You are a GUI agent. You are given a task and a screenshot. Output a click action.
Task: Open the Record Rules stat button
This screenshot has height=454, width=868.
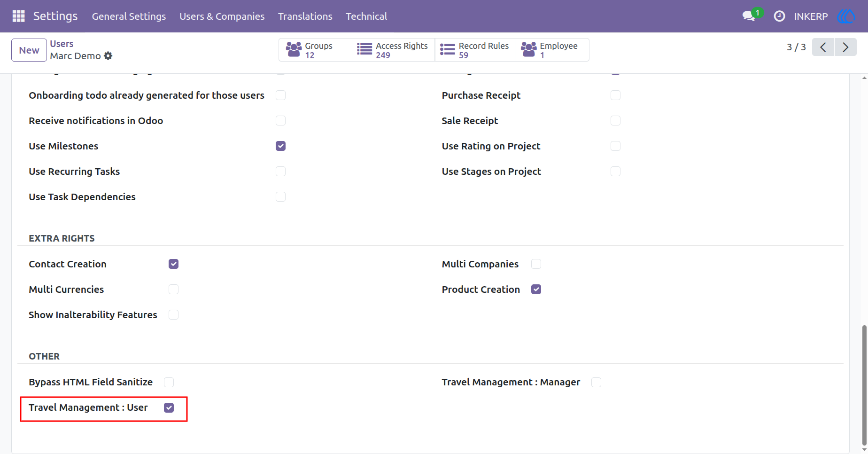click(475, 50)
